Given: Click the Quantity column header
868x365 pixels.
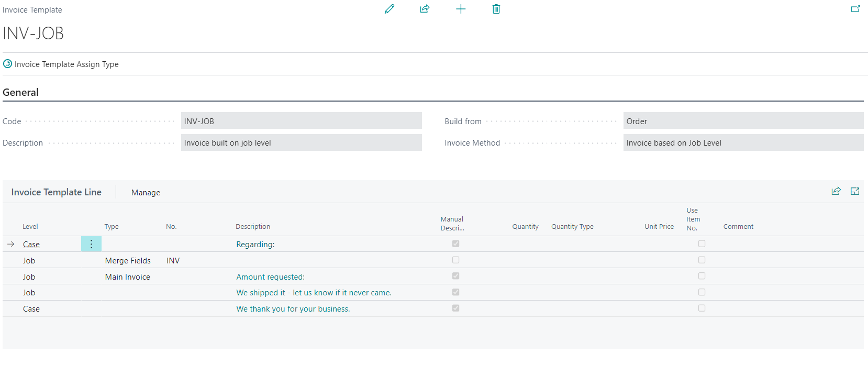Looking at the screenshot, I should click(525, 227).
